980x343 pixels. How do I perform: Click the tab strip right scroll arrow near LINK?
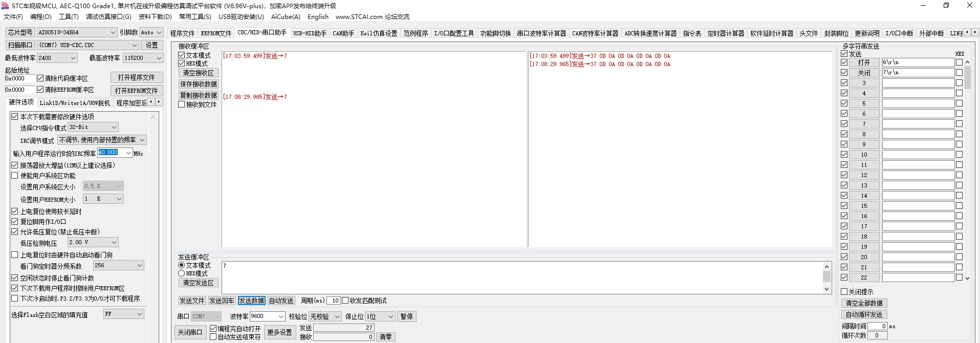pos(975,32)
